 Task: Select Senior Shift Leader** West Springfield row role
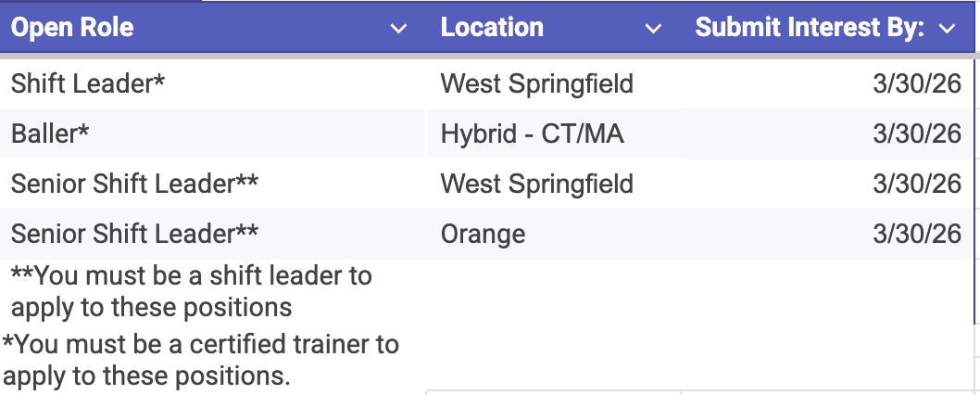(x=134, y=184)
